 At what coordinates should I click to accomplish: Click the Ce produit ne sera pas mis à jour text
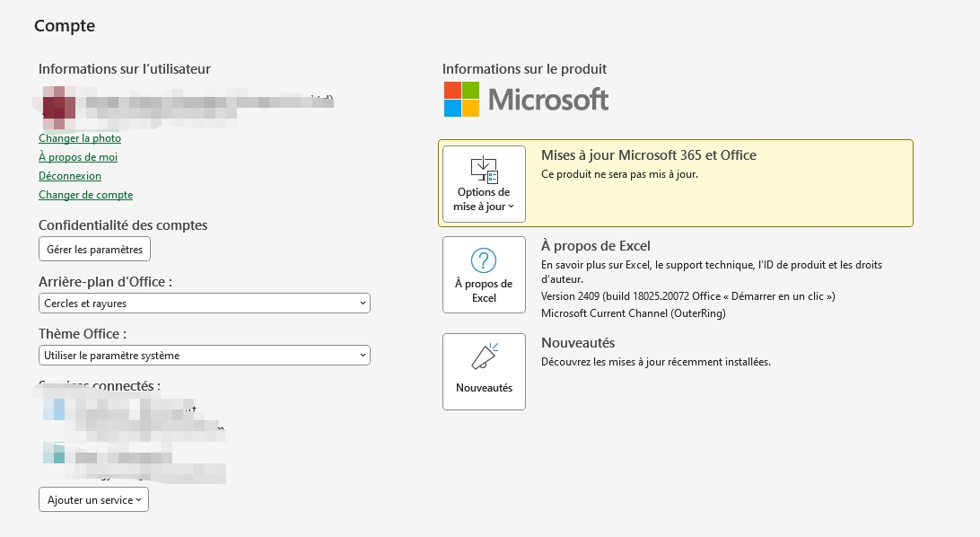tap(619, 174)
